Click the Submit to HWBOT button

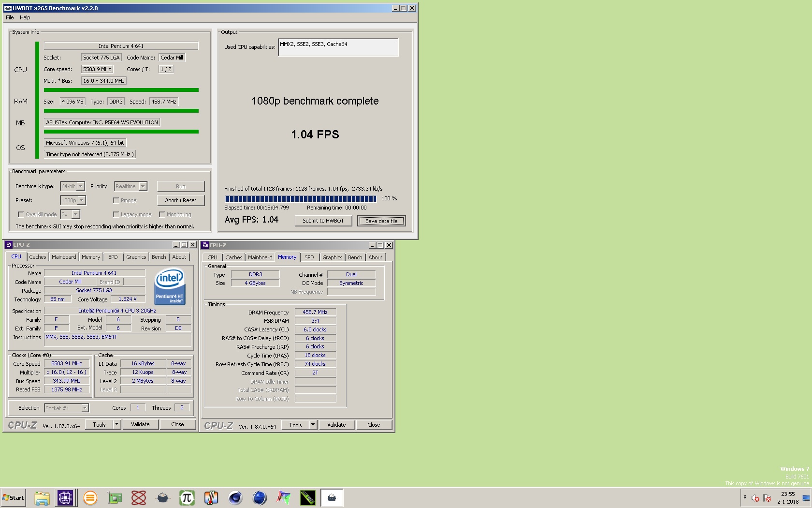(323, 221)
